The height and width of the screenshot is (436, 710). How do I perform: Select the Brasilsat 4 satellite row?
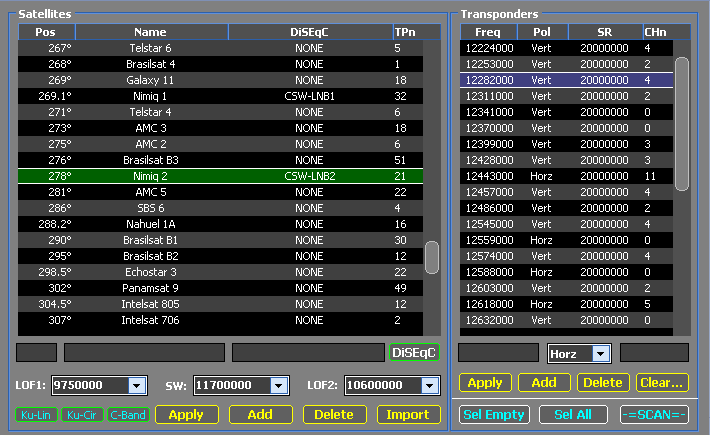pyautogui.click(x=221, y=64)
